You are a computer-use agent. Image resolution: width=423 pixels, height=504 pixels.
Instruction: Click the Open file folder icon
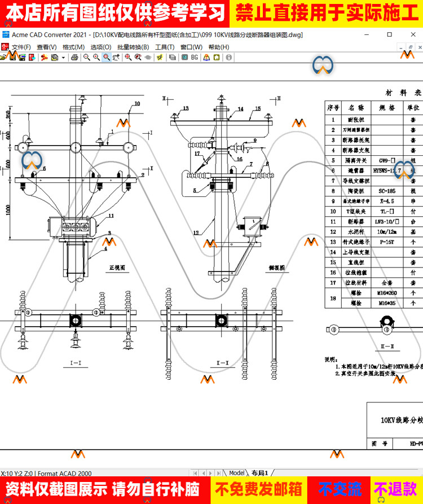4,57
